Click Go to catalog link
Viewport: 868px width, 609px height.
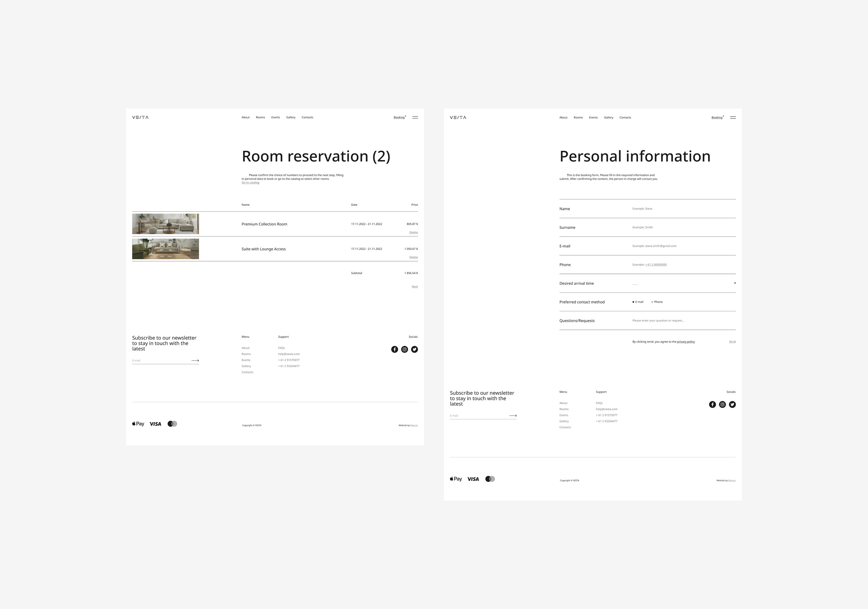250,183
